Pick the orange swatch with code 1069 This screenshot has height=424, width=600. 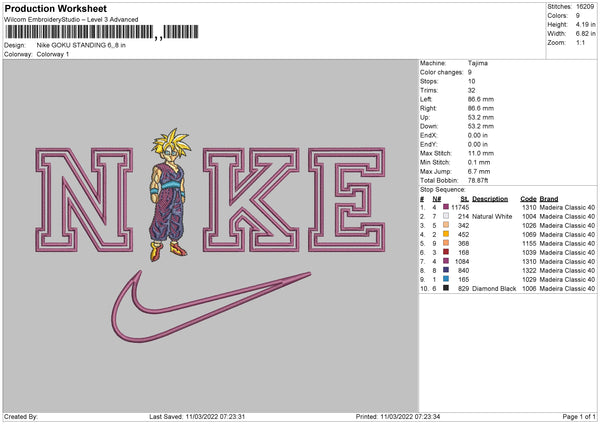pos(446,234)
